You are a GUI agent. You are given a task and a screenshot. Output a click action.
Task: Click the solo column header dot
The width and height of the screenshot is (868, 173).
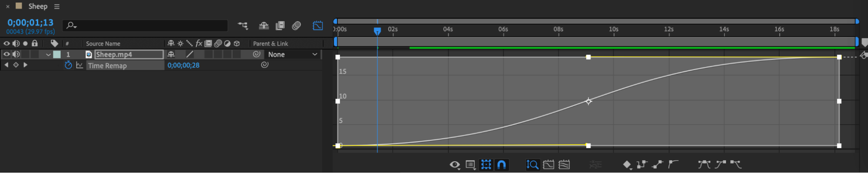(25, 43)
